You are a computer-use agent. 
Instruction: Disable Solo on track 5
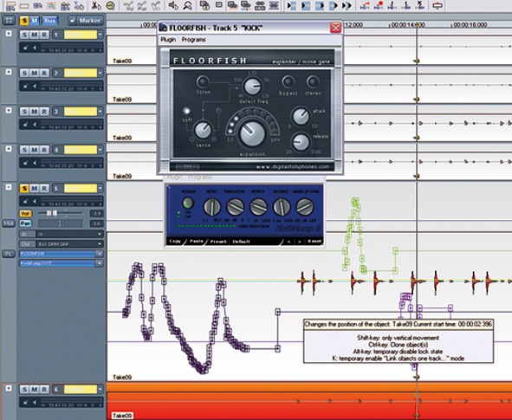tap(24, 188)
